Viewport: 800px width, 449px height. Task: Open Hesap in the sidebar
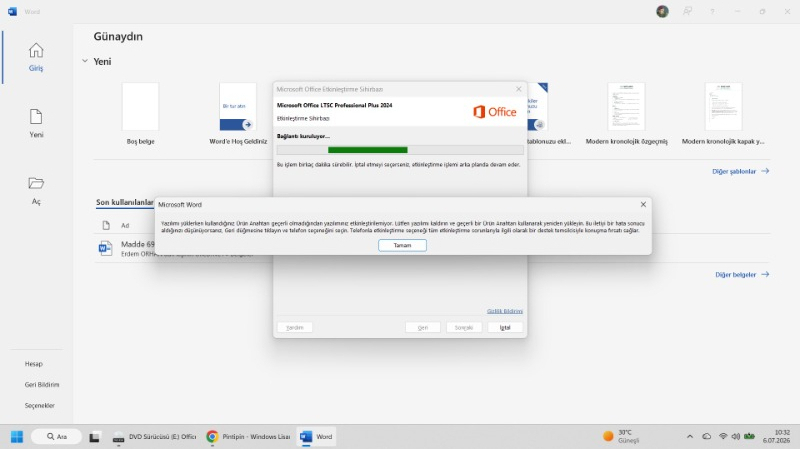[34, 364]
